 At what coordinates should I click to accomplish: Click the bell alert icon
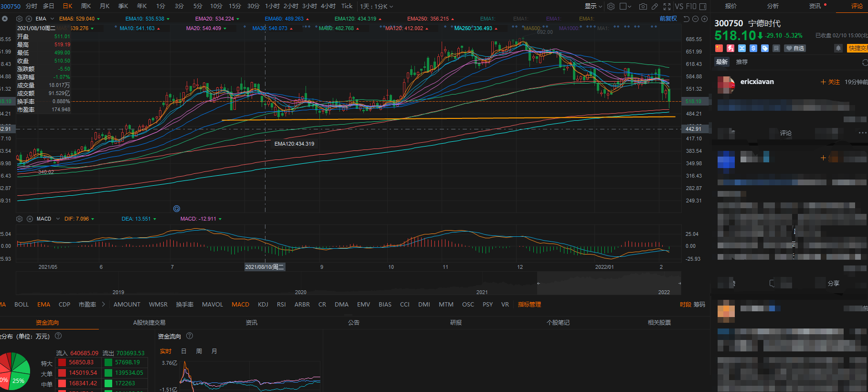(838, 48)
